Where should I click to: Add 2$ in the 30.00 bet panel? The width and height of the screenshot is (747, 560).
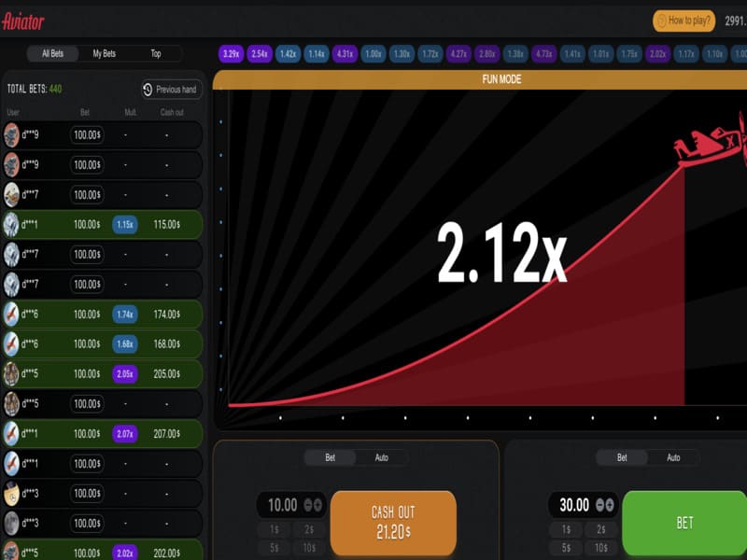point(601,529)
